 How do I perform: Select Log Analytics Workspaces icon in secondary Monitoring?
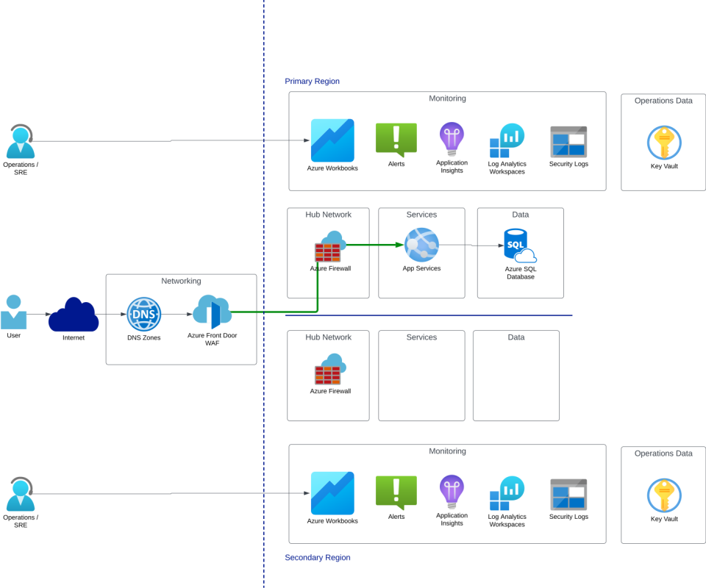click(507, 493)
